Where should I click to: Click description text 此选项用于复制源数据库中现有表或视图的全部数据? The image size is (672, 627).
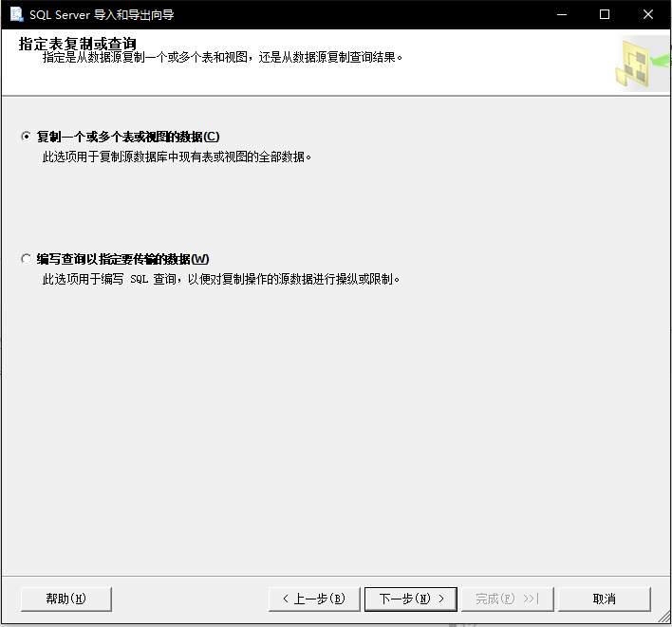[177, 157]
